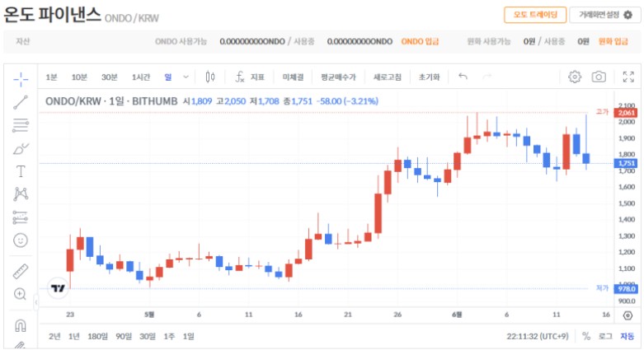This screenshot has width=644, height=350.
Task: Collapse the drawing toolbar side arrow
Action: 36,302
